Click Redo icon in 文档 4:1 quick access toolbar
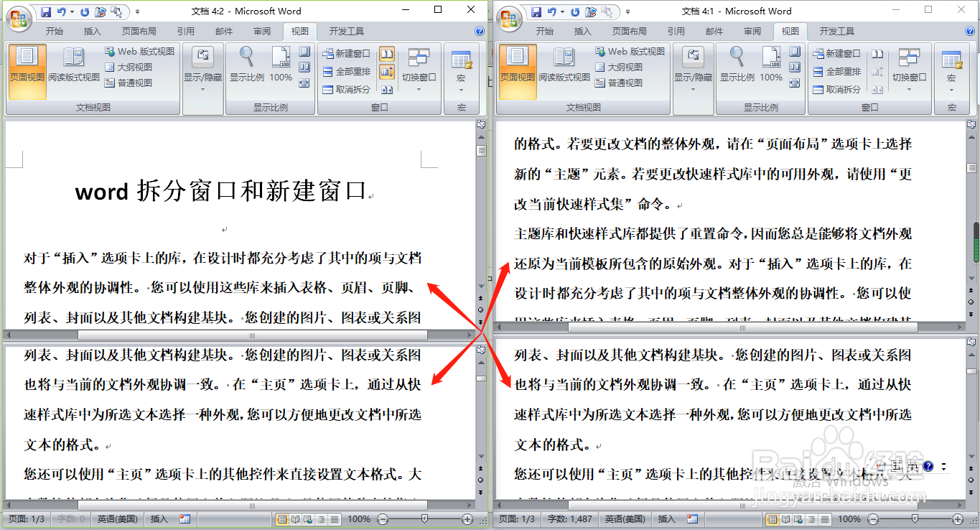980x530 pixels. pos(575,11)
